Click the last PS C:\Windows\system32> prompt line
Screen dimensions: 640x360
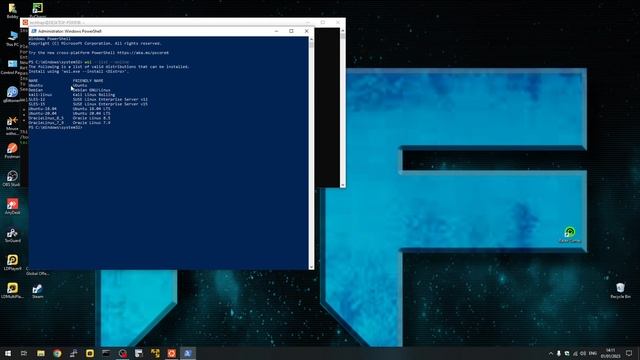[x=56, y=127]
